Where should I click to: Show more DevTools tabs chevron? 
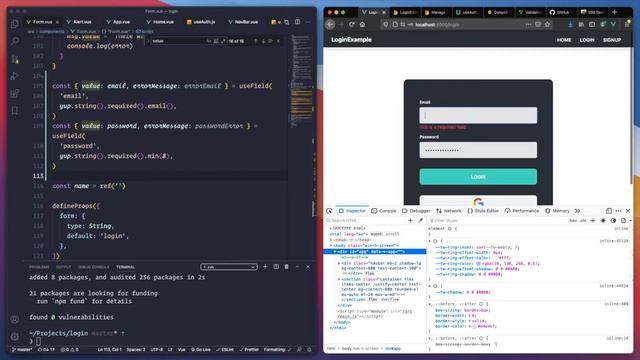[577, 211]
